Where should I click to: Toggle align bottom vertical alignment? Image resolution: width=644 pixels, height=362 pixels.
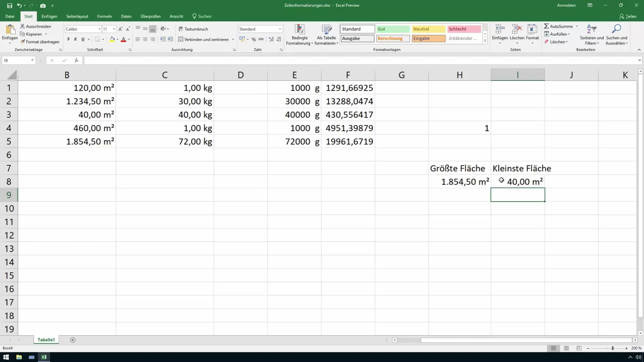point(153,29)
